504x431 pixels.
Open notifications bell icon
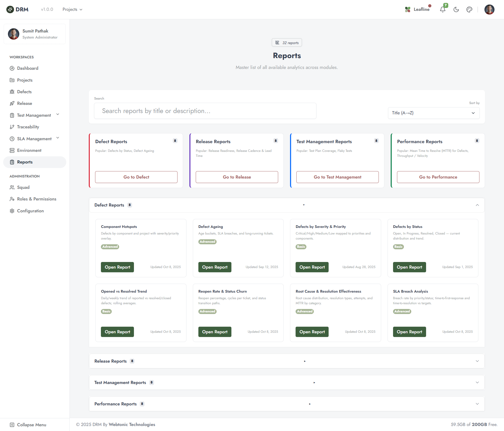(442, 9)
